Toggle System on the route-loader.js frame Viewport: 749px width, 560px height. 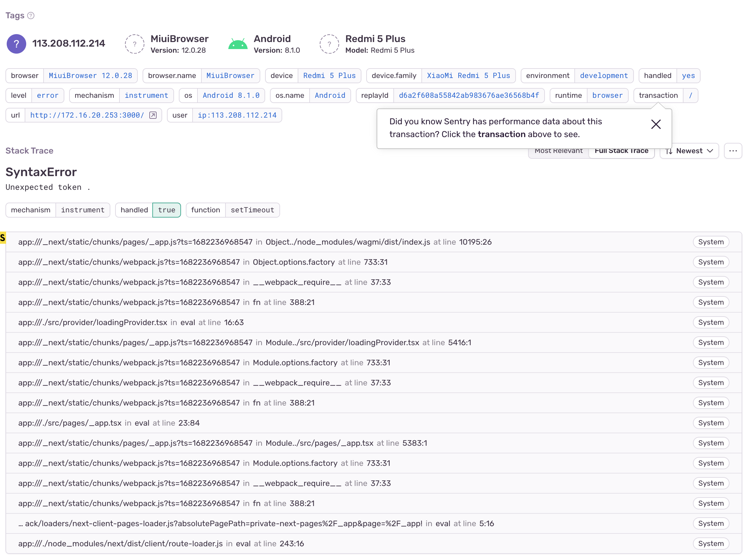coord(711,544)
